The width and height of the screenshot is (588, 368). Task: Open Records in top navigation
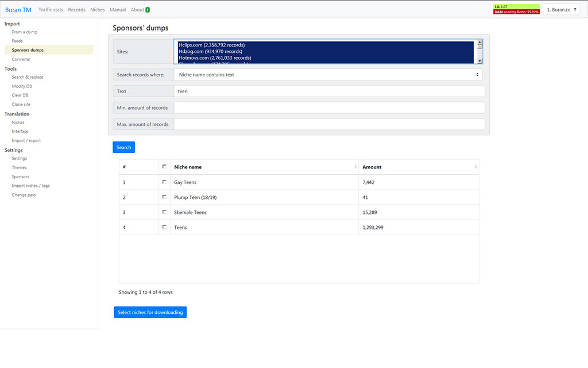click(76, 10)
